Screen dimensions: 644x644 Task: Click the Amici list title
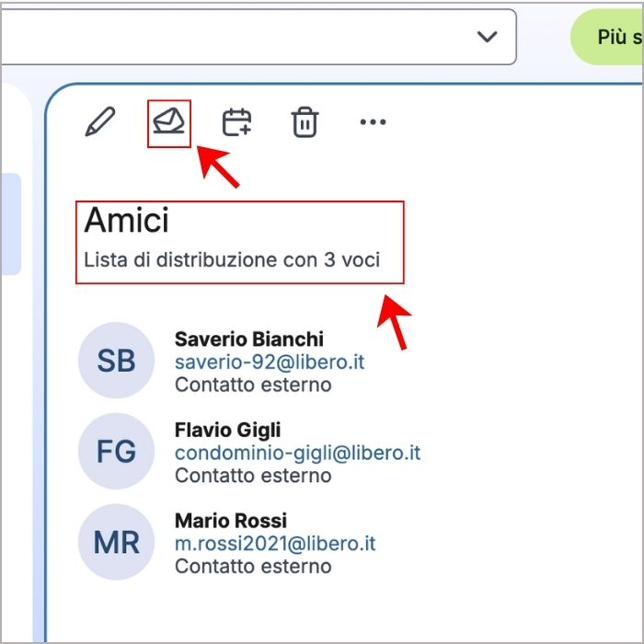(127, 220)
